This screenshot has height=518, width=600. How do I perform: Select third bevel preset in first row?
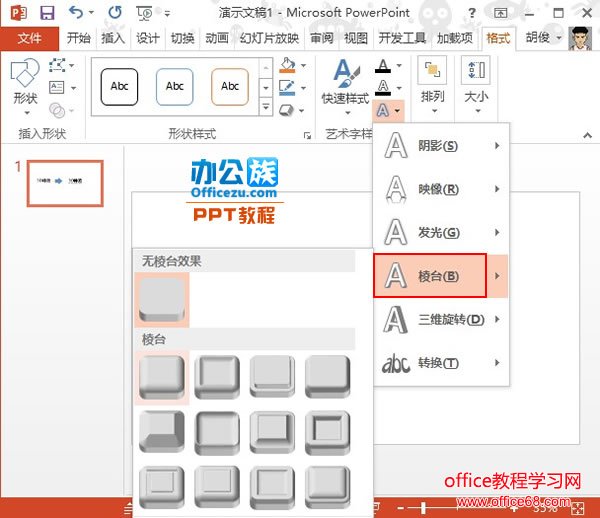point(272,377)
